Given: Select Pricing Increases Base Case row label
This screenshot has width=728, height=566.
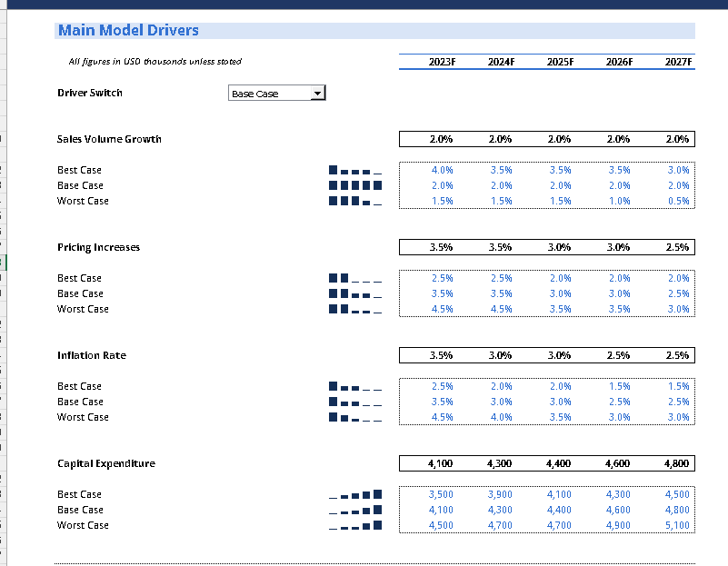Looking at the screenshot, I should click(80, 293).
